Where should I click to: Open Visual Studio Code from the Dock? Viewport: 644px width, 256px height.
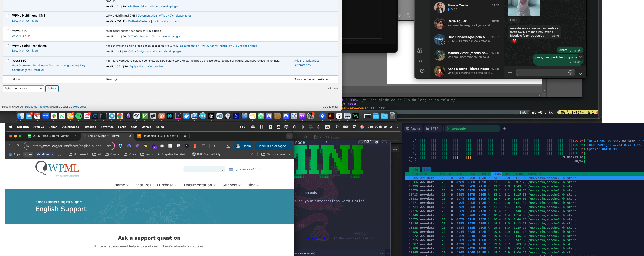click(x=219, y=116)
